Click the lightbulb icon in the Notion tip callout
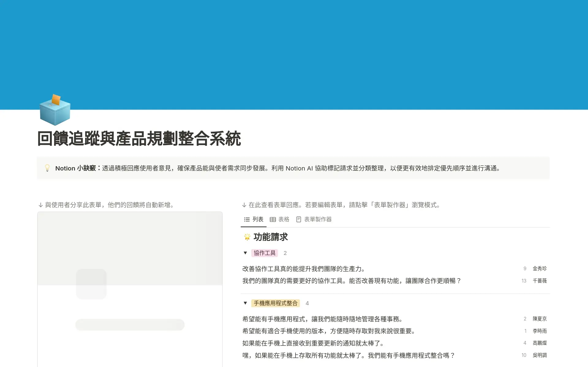This screenshot has height=367, width=588. click(x=48, y=168)
